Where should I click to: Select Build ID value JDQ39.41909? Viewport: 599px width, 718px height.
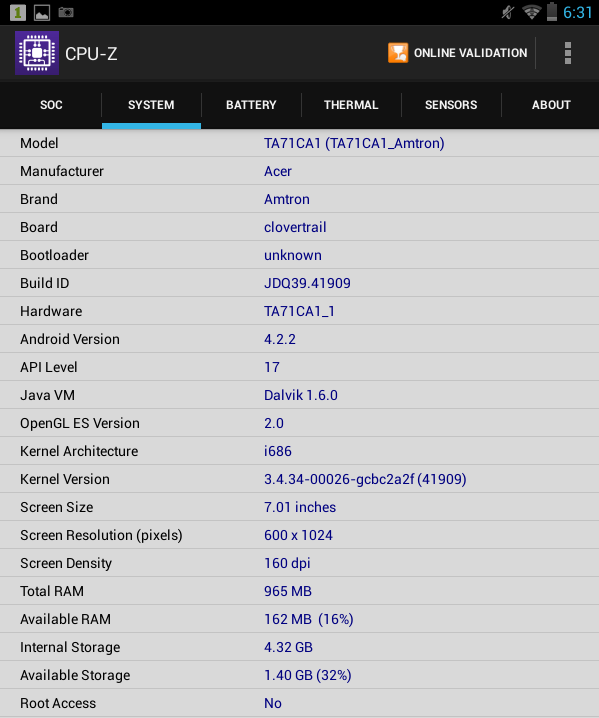pos(307,283)
